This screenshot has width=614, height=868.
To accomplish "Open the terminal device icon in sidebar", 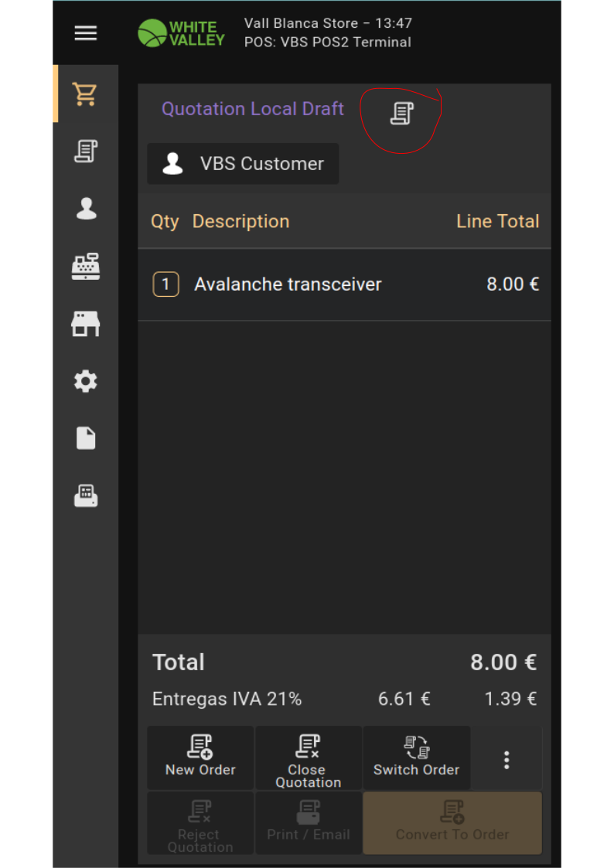I will click(x=86, y=495).
